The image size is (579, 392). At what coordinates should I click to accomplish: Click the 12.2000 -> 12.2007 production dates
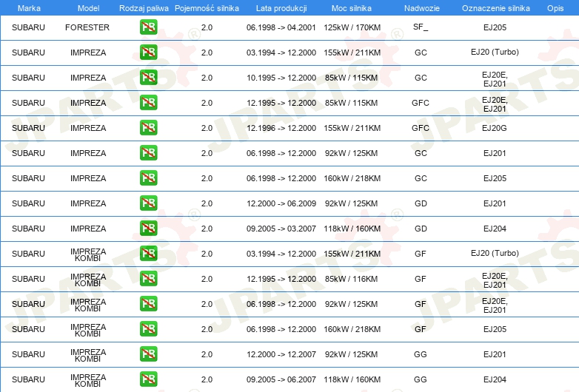281,354
